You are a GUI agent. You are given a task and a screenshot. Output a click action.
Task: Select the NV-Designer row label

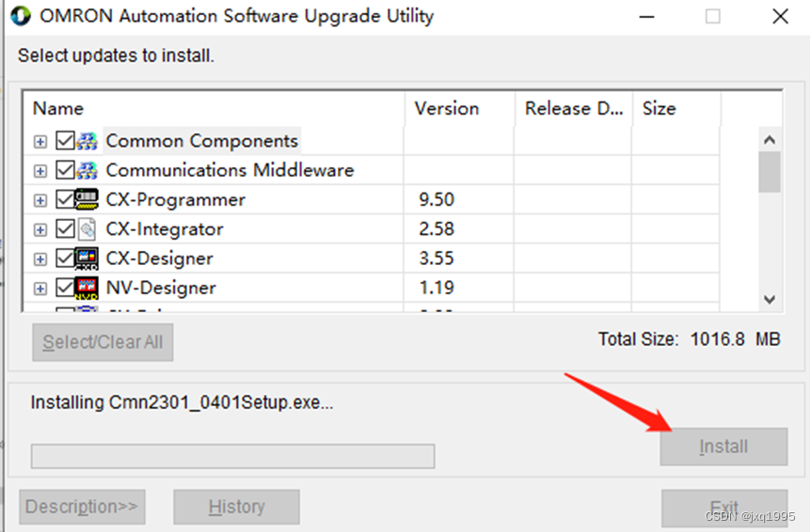[x=161, y=288]
